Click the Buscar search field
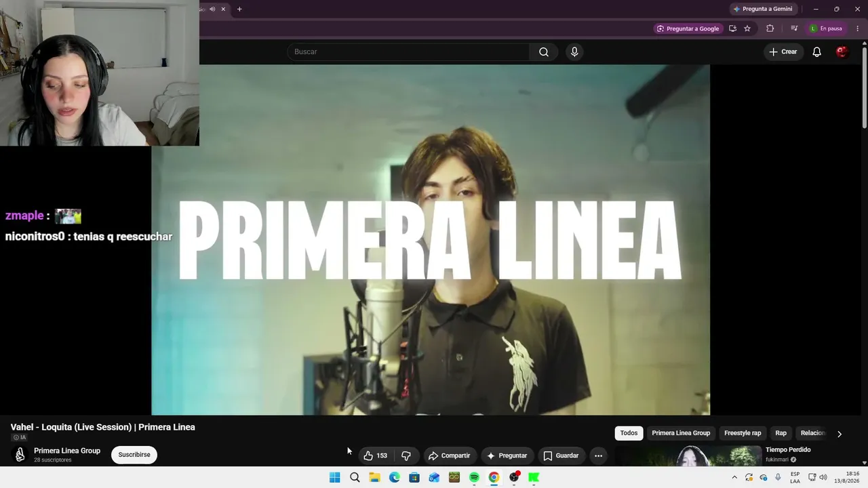The image size is (868, 488). [408, 52]
